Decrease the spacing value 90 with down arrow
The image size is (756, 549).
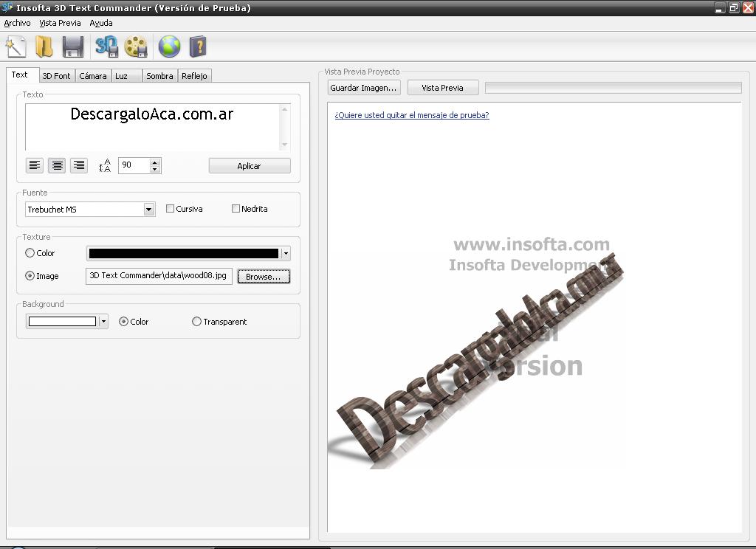coord(154,169)
